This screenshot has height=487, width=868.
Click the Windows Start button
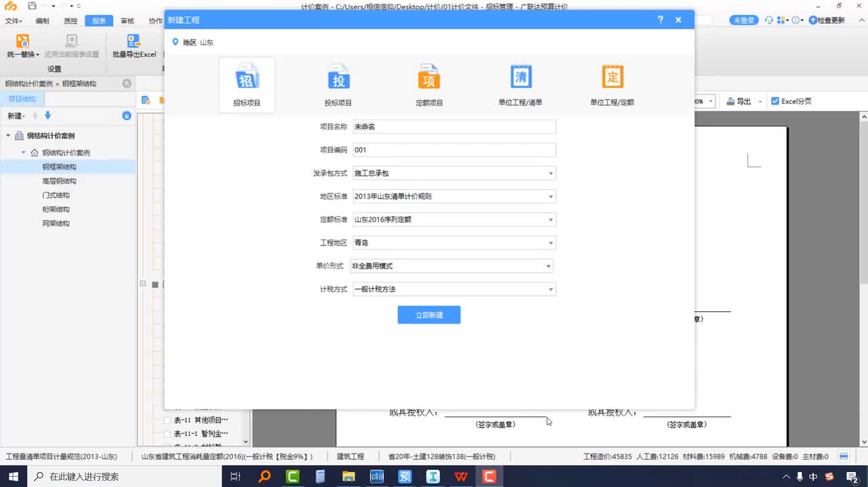click(x=14, y=477)
